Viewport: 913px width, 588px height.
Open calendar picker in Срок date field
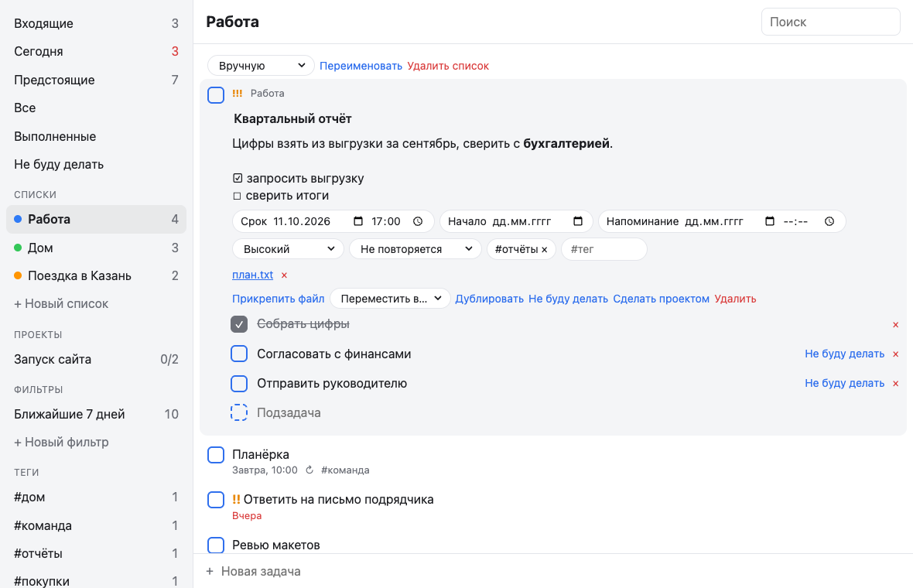358,221
